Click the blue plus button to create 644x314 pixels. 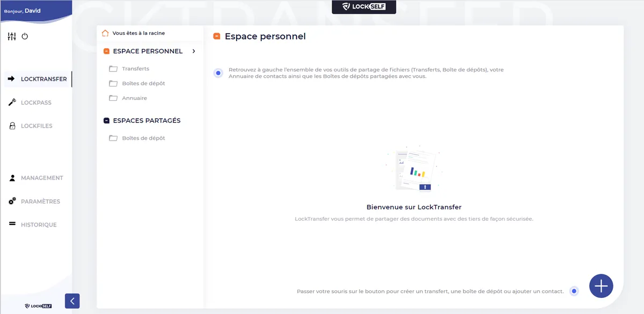coord(601,286)
